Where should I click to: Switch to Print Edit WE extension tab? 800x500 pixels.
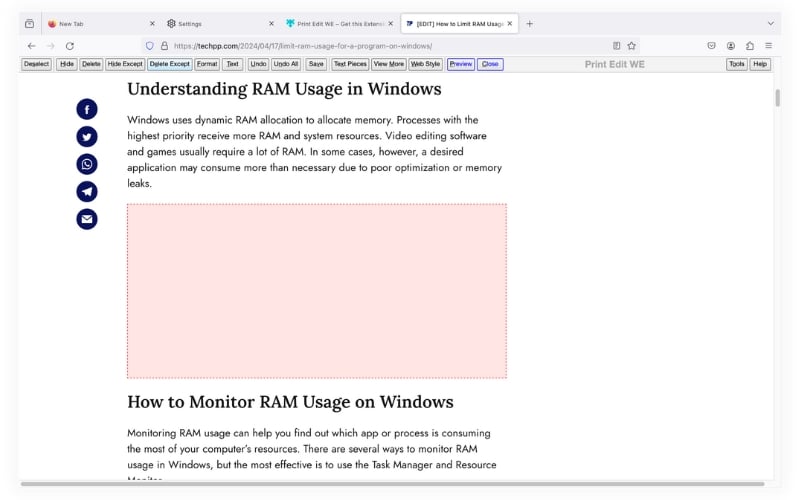339,23
